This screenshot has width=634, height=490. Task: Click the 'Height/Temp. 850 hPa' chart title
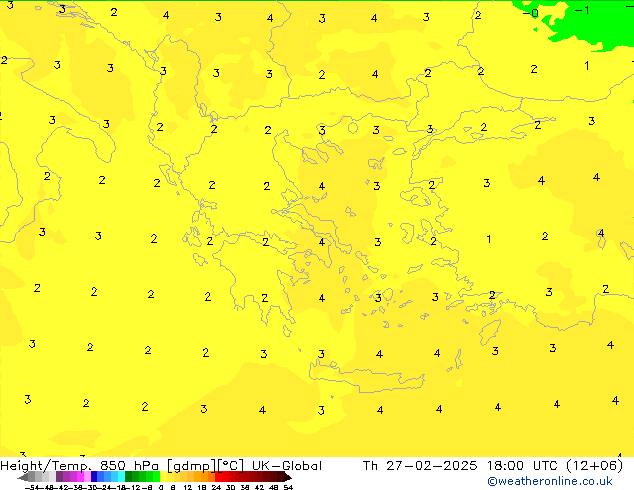[79, 466]
